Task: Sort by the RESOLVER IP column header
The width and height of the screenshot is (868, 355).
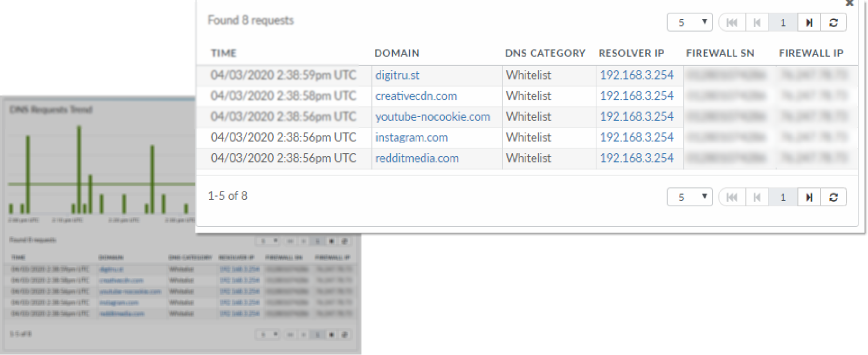Action: 631,53
